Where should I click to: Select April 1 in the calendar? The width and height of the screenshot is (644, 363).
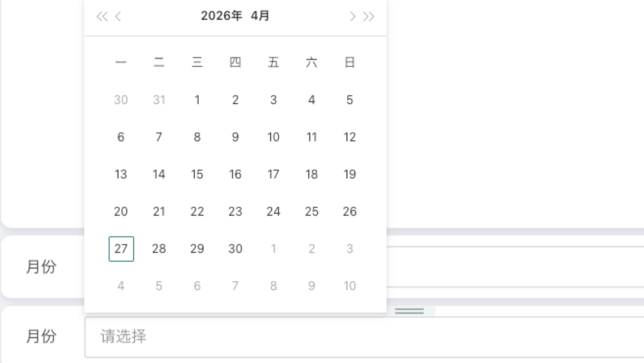[x=197, y=100]
